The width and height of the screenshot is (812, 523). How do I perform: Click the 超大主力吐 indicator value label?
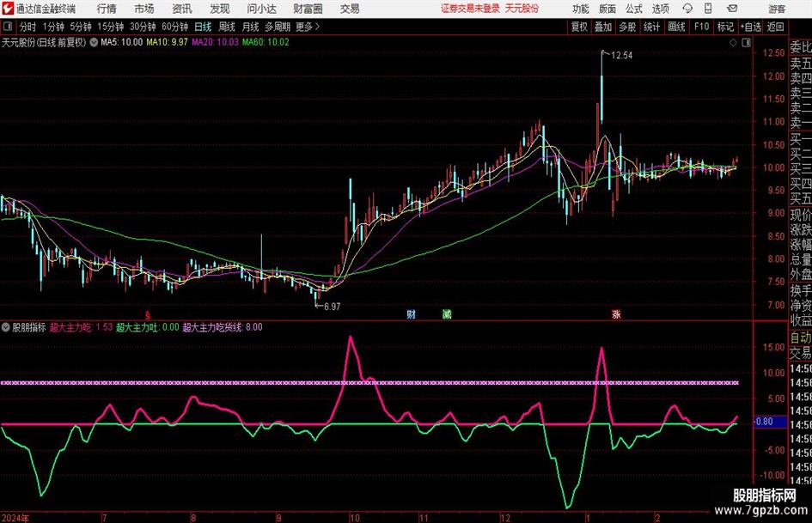point(148,327)
